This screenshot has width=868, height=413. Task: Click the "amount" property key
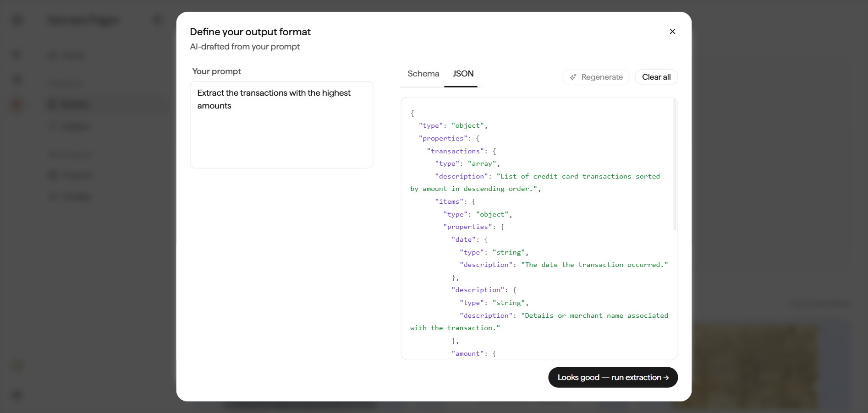tap(467, 353)
